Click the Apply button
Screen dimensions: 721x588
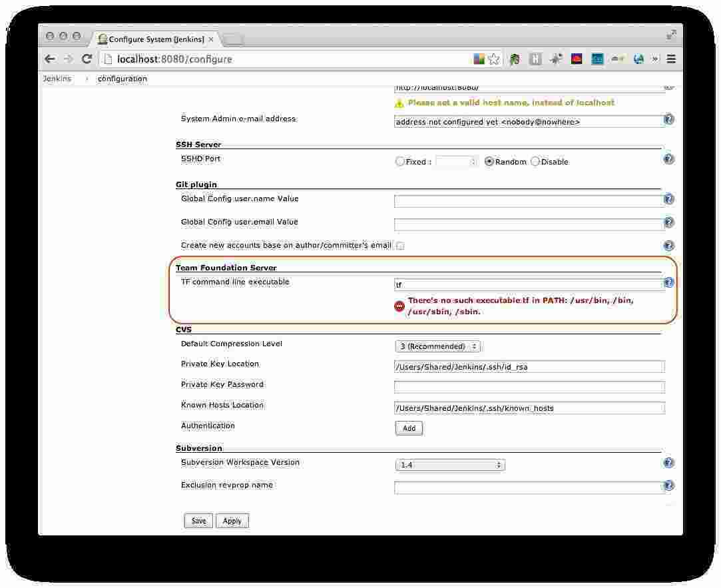[x=232, y=521]
